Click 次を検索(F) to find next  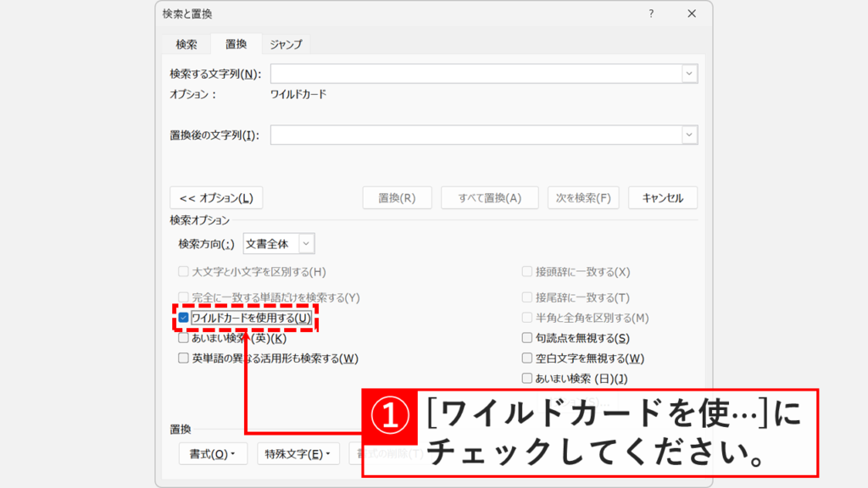(582, 197)
